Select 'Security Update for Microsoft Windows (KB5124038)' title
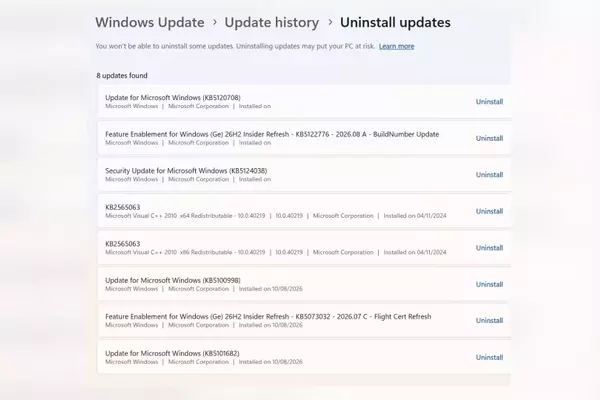 [186, 171]
